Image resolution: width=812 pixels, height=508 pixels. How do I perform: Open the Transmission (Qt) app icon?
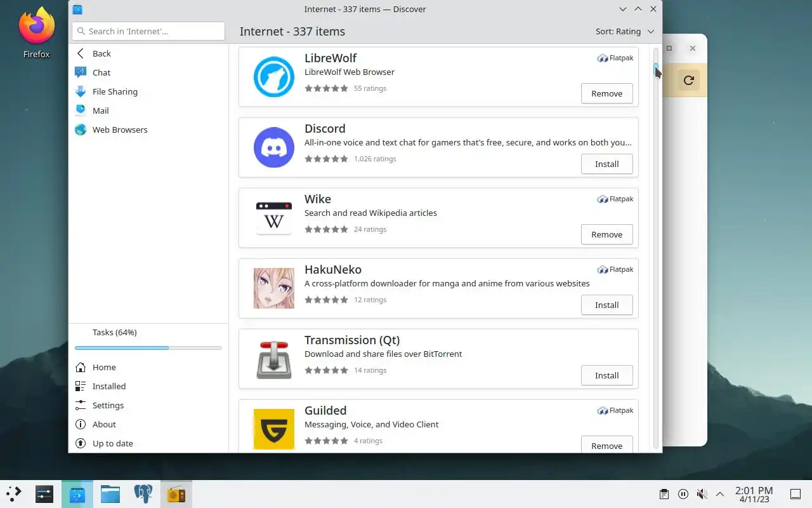coord(274,359)
